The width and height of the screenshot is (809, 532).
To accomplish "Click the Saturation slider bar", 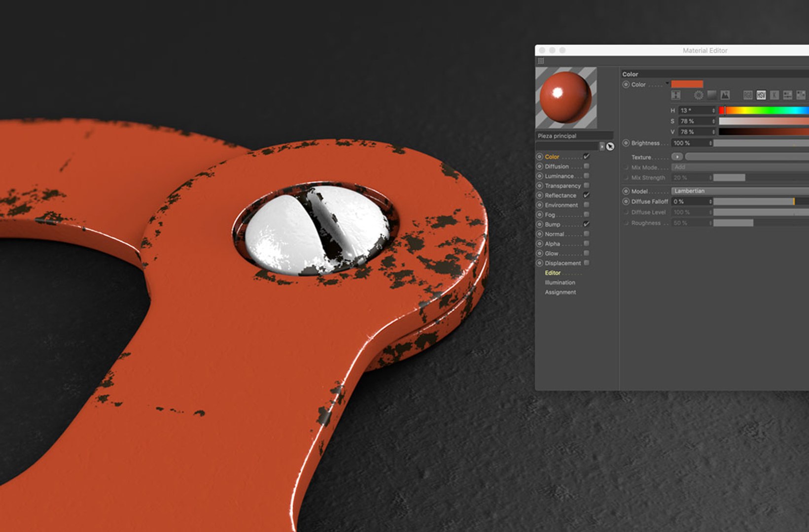I will click(x=764, y=121).
